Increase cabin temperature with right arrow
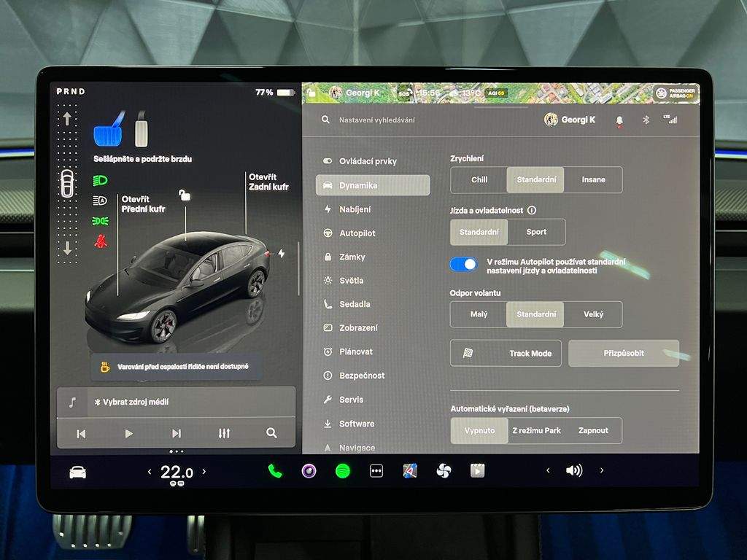747x560 pixels. pos(204,472)
